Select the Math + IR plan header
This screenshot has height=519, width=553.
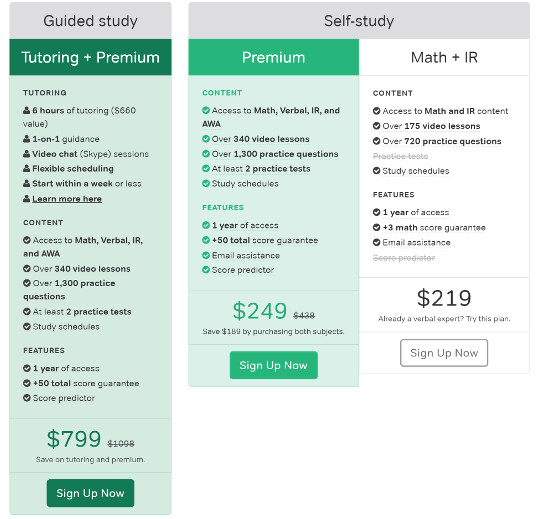[444, 57]
